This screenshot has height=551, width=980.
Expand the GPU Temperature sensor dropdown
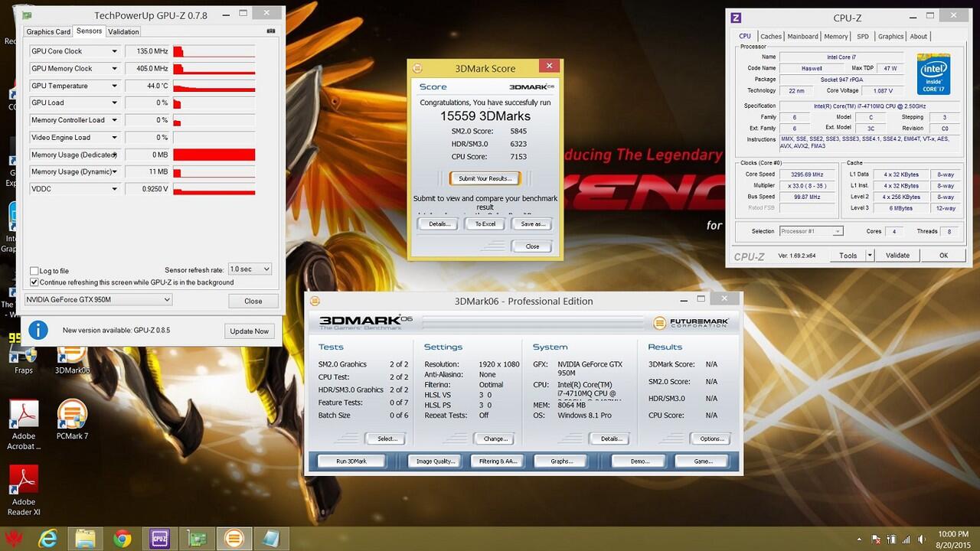click(x=115, y=86)
